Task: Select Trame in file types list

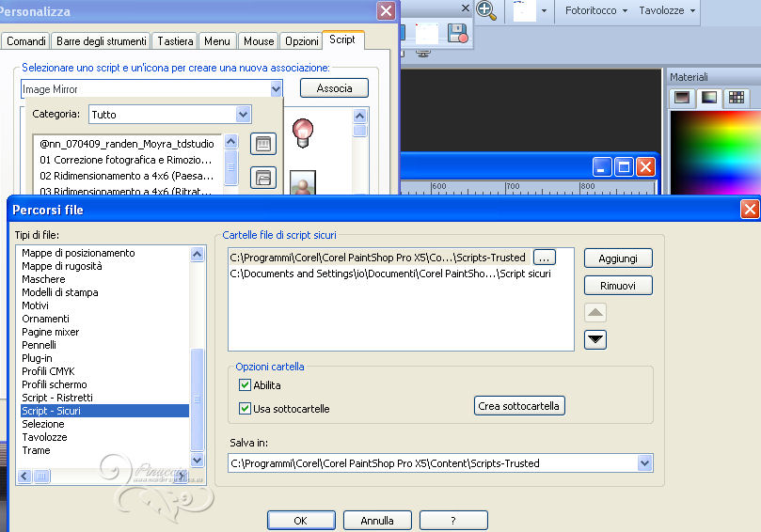Action: [x=36, y=450]
